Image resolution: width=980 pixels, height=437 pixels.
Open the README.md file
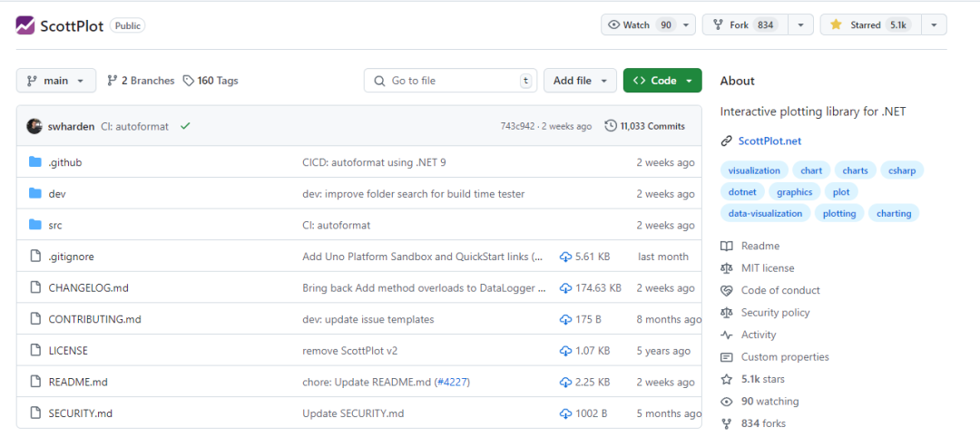78,382
